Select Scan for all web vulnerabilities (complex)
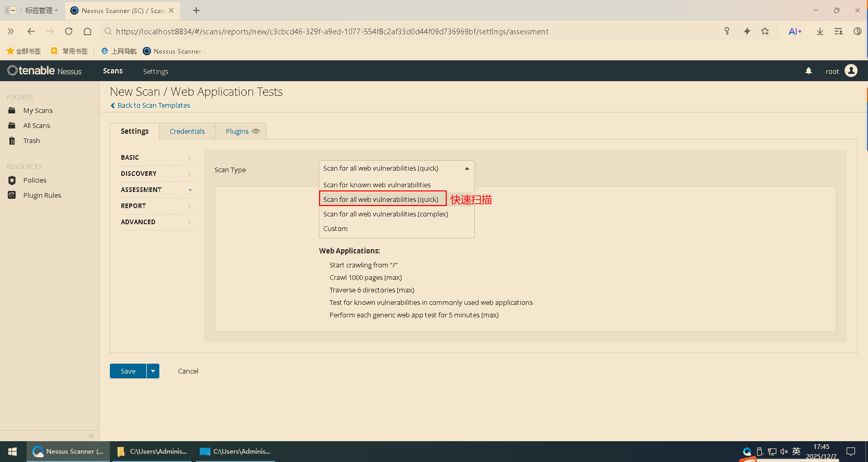Screen dimensions: 868x462 385,214
